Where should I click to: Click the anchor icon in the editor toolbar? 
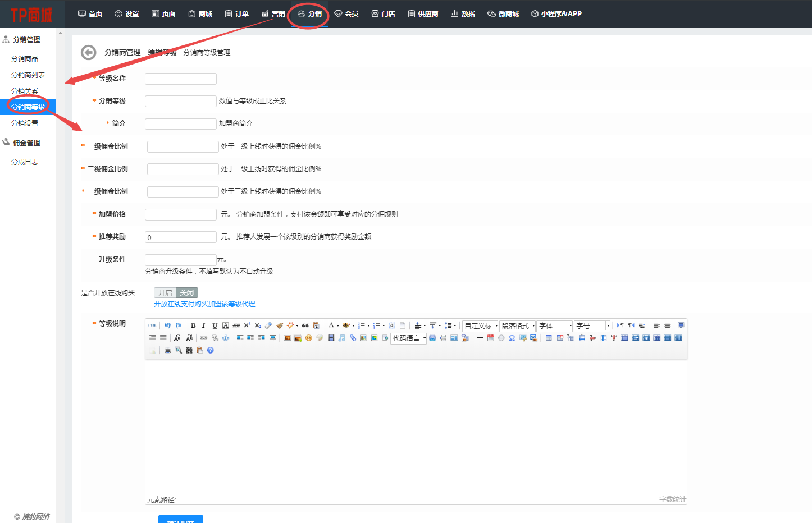[225, 338]
